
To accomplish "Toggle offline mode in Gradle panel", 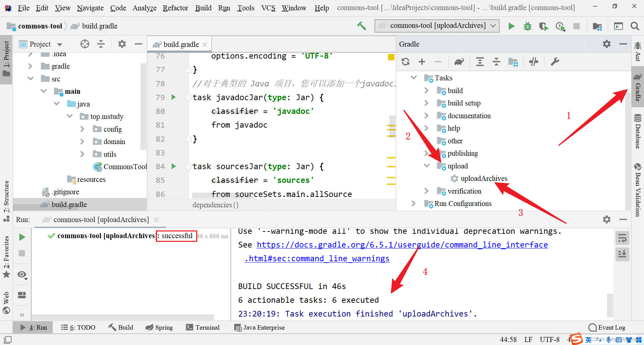I will 534,62.
